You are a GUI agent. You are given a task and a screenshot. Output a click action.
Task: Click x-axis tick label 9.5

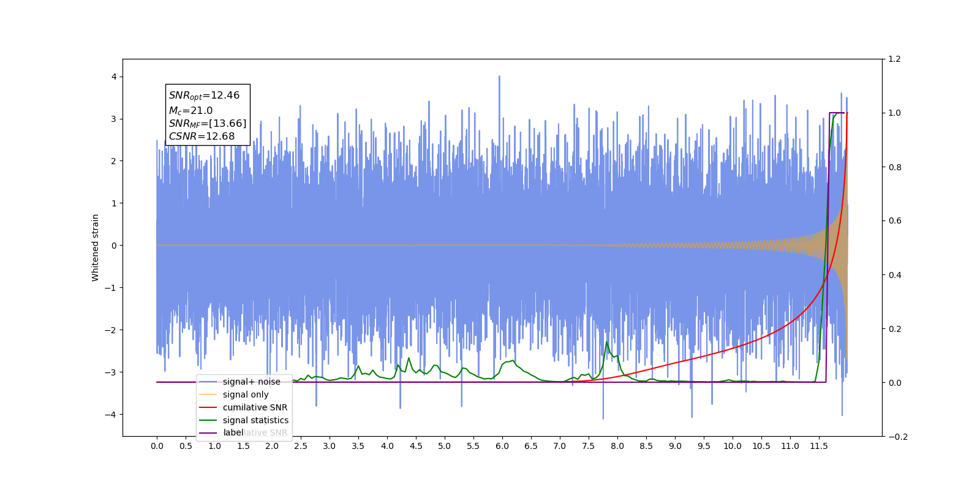(704, 446)
